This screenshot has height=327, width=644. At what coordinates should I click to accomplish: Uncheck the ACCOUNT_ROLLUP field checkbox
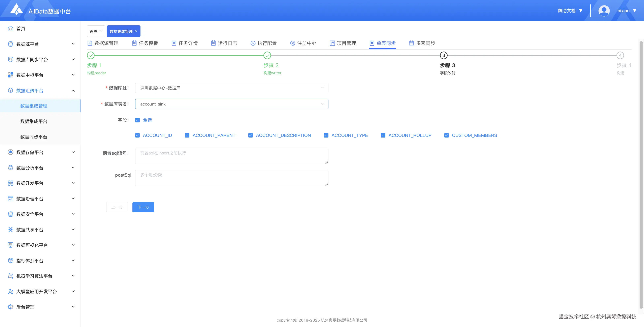tap(383, 136)
